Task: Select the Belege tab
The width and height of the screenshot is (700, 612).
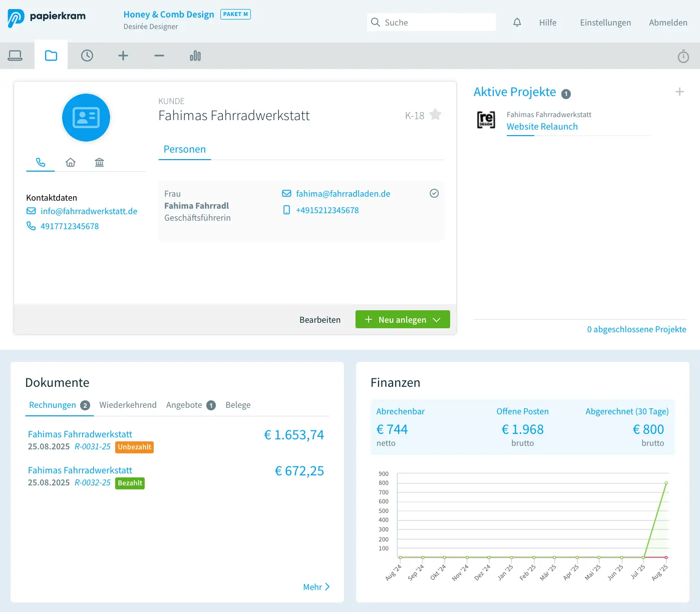Action: pyautogui.click(x=238, y=405)
